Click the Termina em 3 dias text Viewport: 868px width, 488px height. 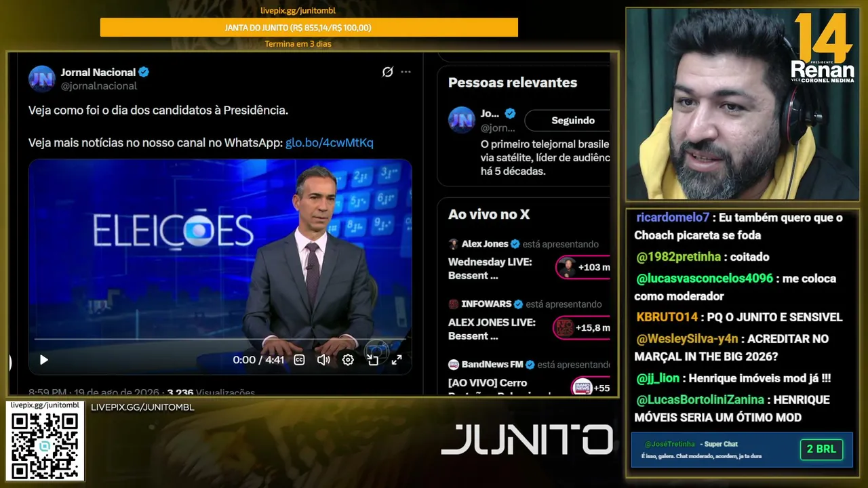coord(298,44)
